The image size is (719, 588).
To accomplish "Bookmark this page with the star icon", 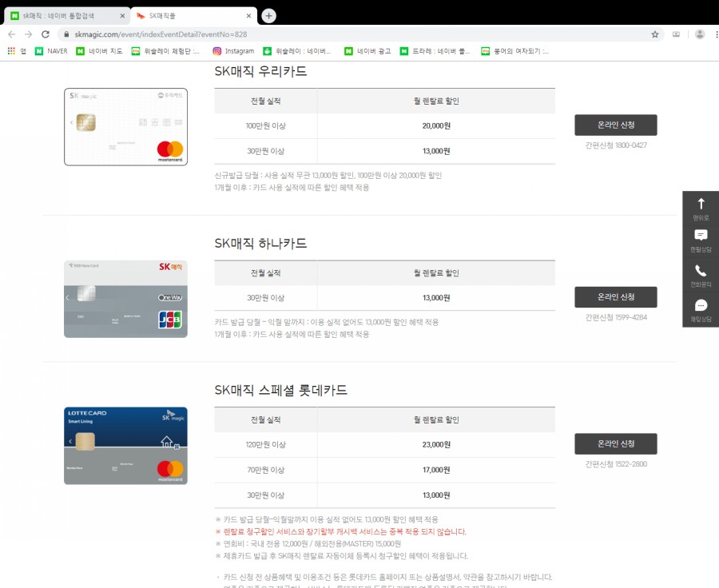I will click(655, 34).
